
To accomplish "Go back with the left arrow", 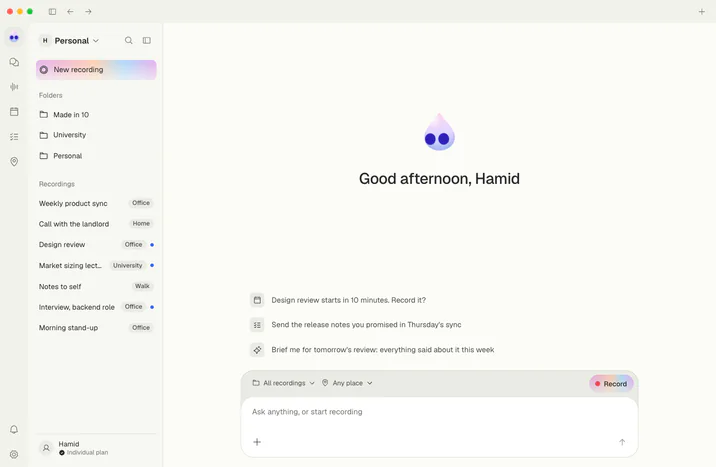I will [x=70, y=11].
